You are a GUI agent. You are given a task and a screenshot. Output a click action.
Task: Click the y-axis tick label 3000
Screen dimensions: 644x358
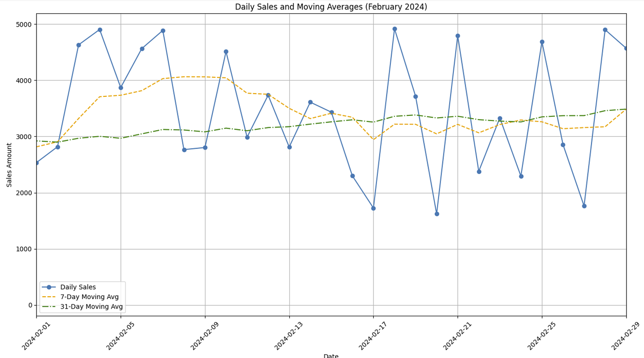click(x=24, y=137)
